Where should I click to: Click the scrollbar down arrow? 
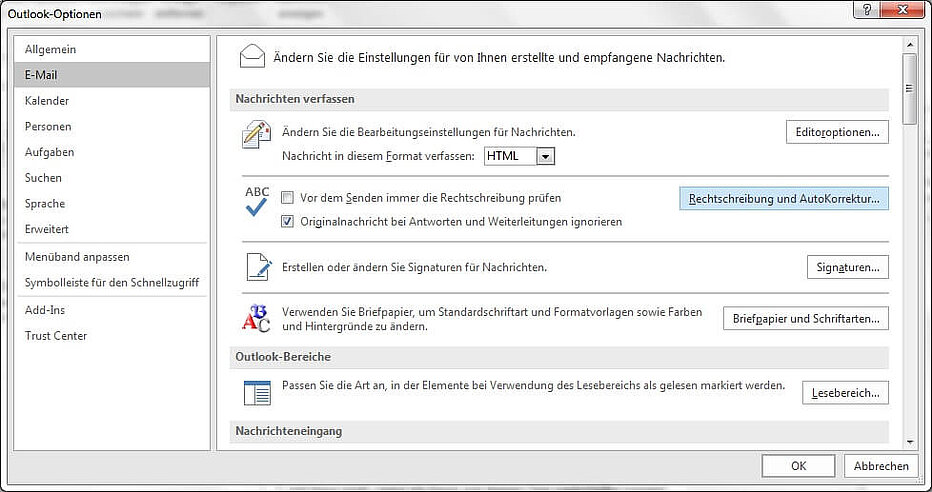pyautogui.click(x=909, y=442)
